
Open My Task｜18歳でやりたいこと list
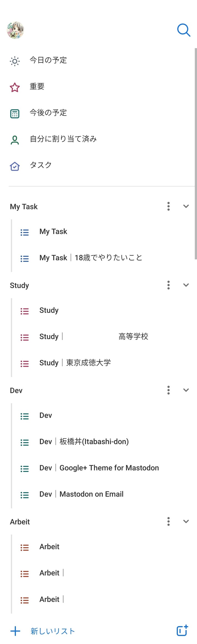(x=91, y=258)
